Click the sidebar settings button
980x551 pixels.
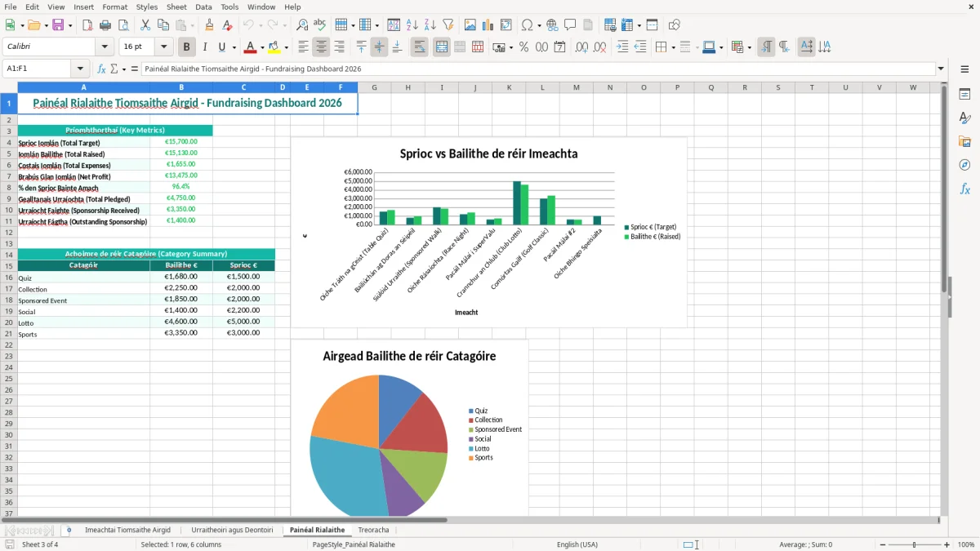coord(964,69)
